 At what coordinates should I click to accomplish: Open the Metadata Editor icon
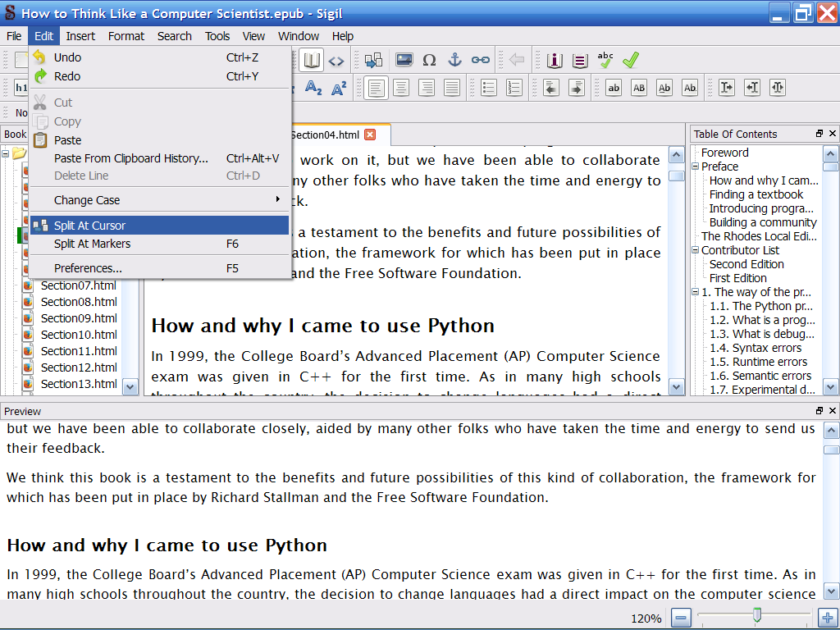(x=555, y=60)
